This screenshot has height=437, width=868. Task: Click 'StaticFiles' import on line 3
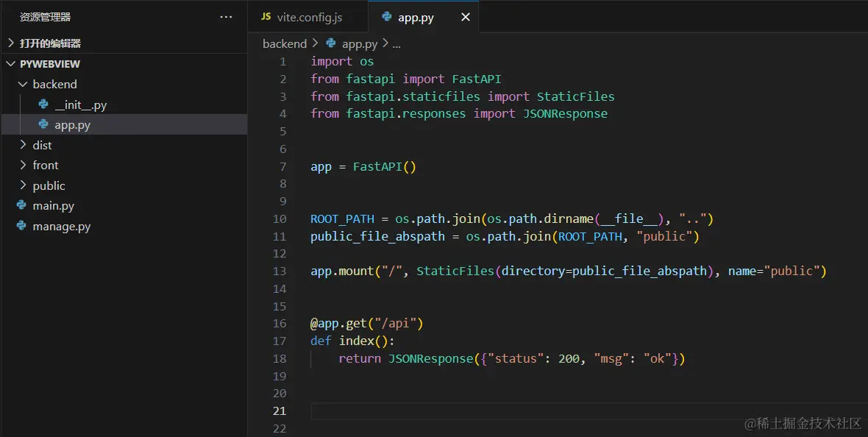[x=576, y=96]
